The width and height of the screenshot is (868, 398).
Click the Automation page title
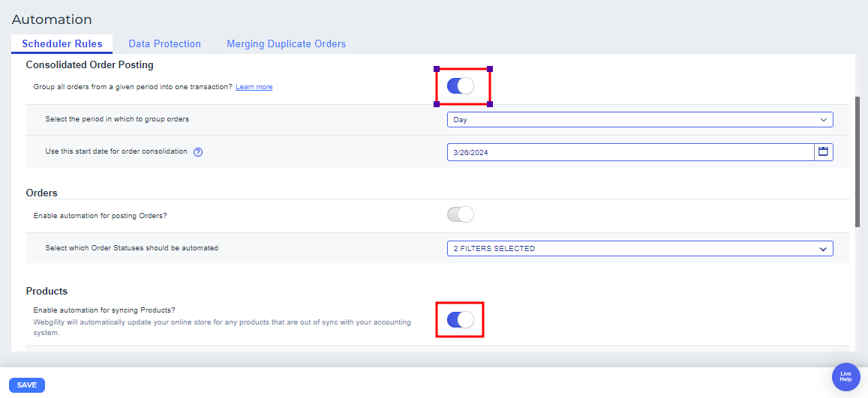pyautogui.click(x=52, y=19)
